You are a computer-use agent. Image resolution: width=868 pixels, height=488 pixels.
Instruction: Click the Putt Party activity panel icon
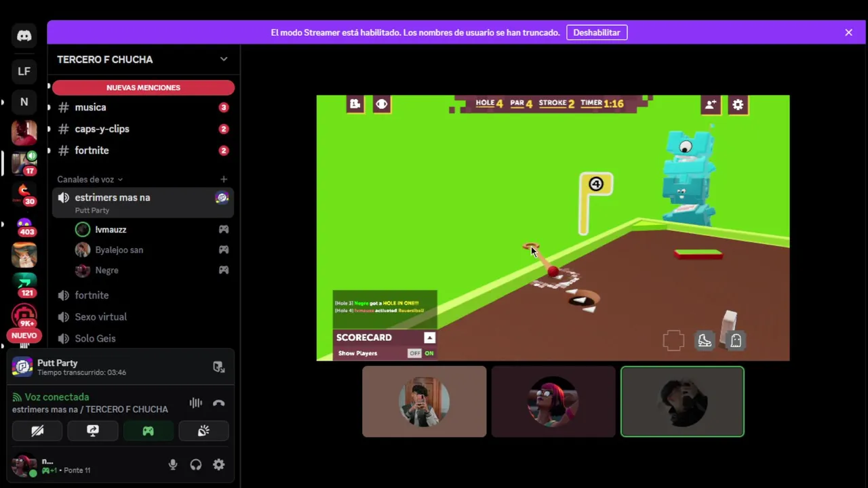22,367
